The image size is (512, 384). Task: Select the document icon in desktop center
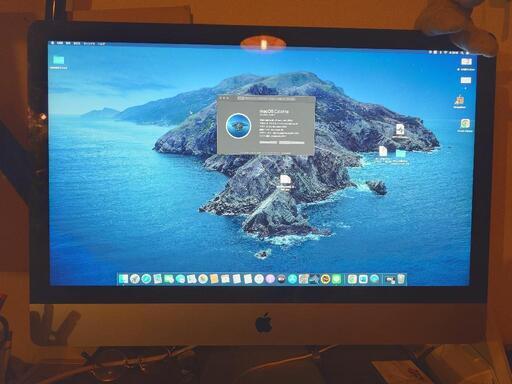285,180
